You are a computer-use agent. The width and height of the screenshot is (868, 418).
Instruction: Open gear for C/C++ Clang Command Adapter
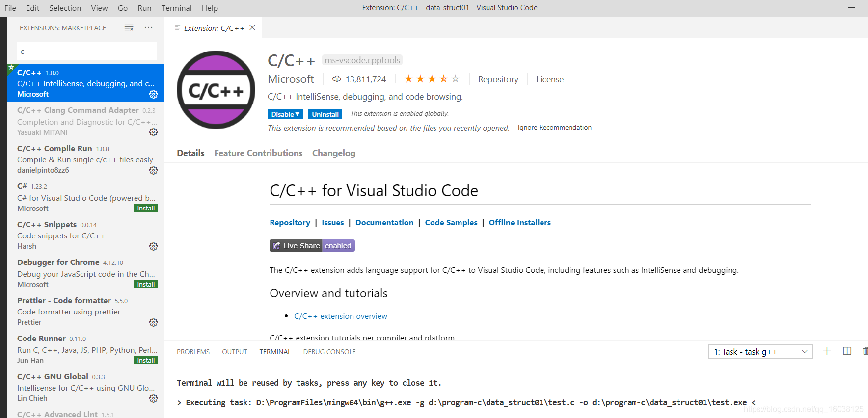(x=153, y=132)
